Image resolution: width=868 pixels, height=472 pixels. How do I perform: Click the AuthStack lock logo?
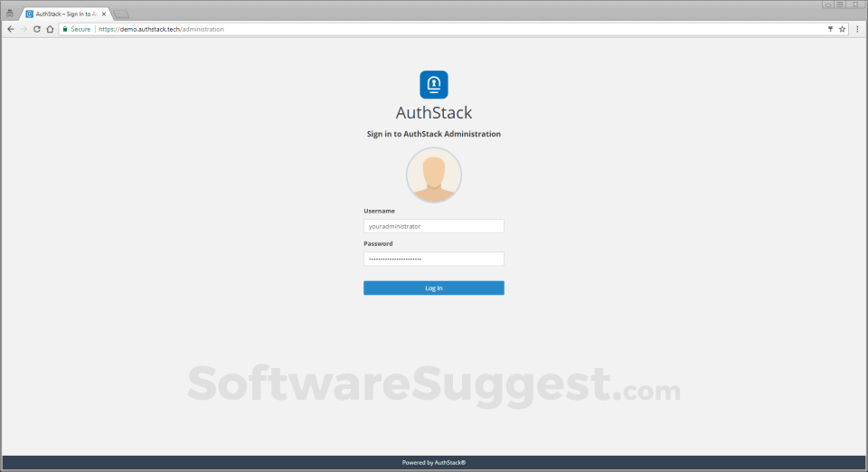tap(434, 85)
